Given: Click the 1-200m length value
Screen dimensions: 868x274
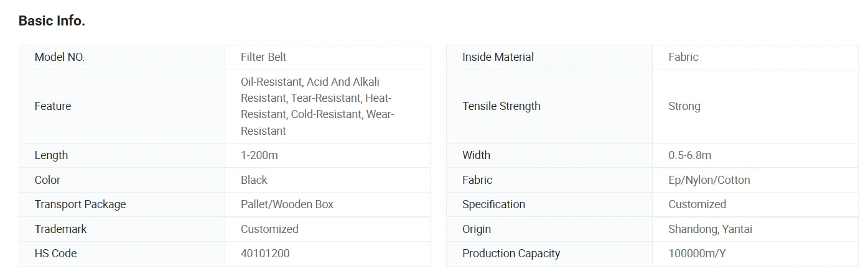Looking at the screenshot, I should [259, 155].
